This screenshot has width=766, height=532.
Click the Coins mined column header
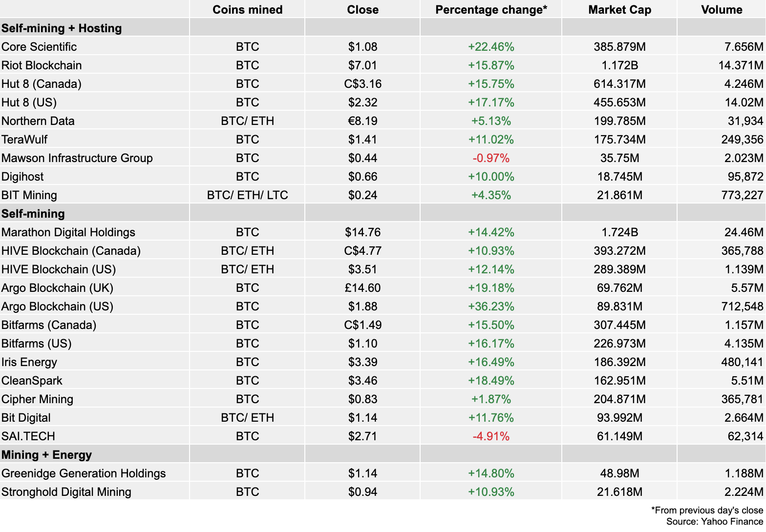247,10
